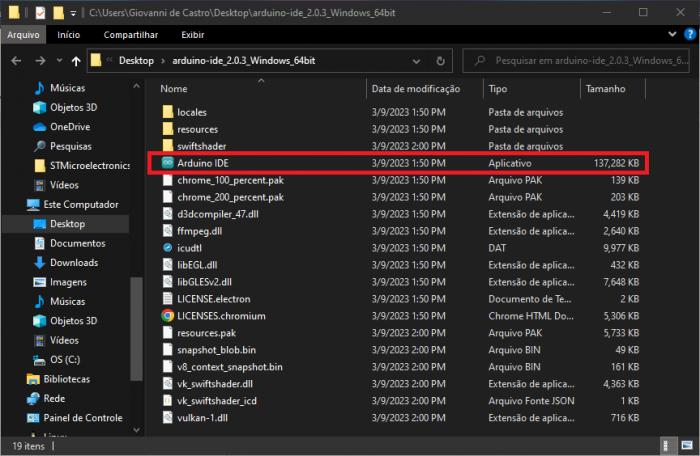Screen dimensions: 700x456
Task: Open the Início ribbon tab
Action: [69, 35]
